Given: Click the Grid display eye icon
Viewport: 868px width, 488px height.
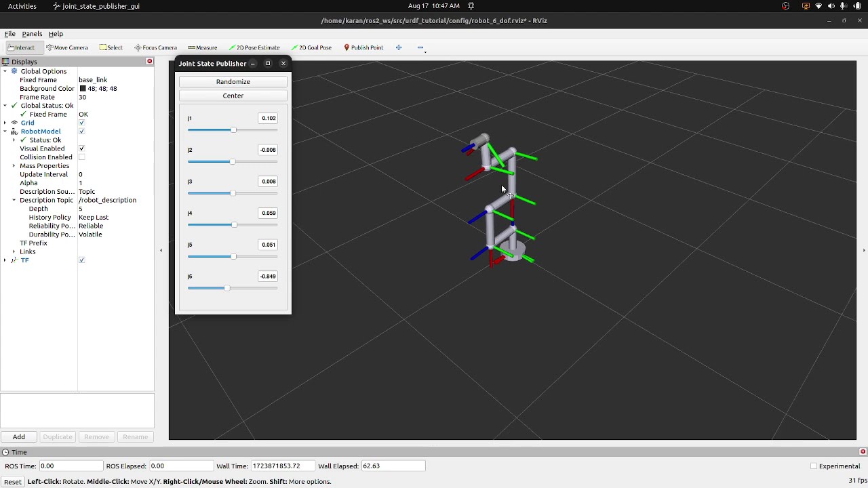Looking at the screenshot, I should coord(14,123).
